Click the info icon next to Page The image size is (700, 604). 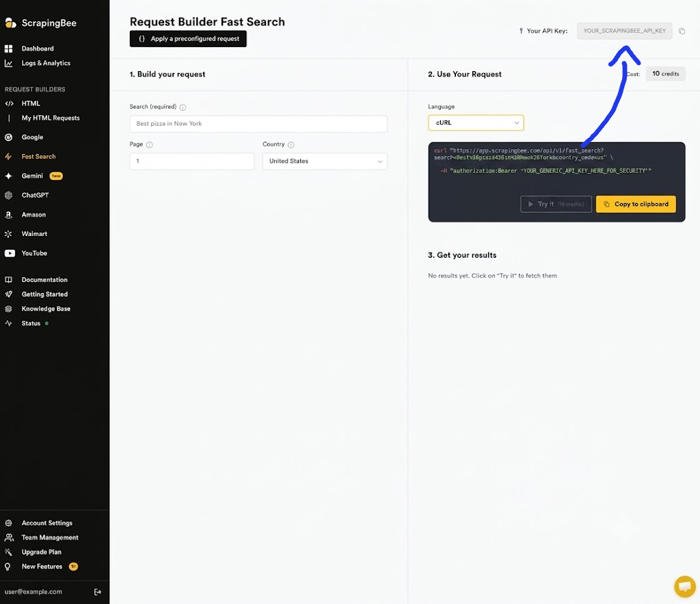[150, 145]
